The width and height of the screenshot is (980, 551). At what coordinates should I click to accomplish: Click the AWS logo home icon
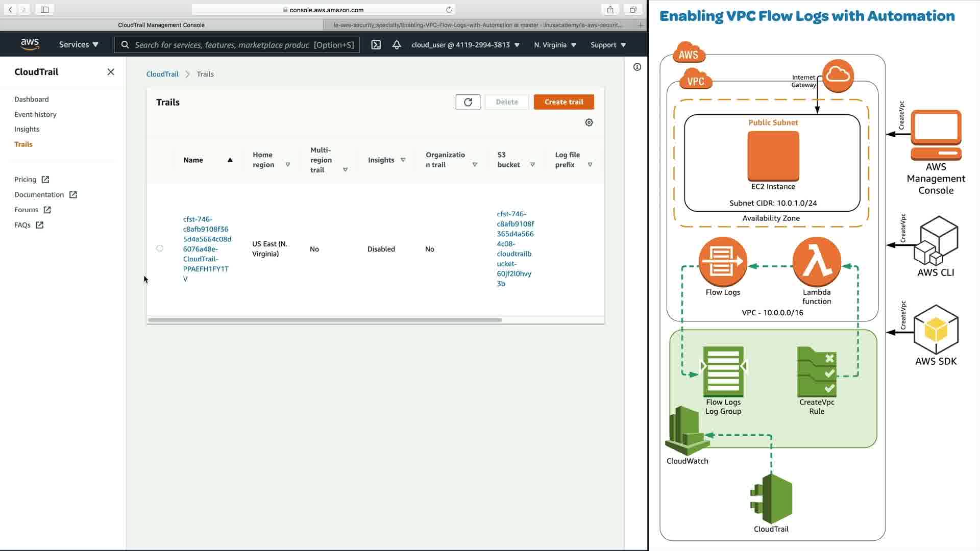click(x=30, y=44)
